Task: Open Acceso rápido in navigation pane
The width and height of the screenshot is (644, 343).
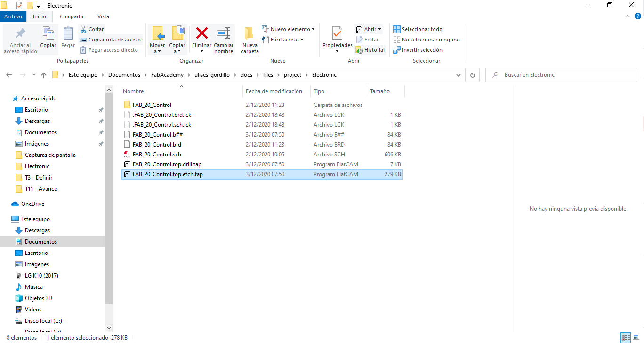Action: [x=39, y=98]
